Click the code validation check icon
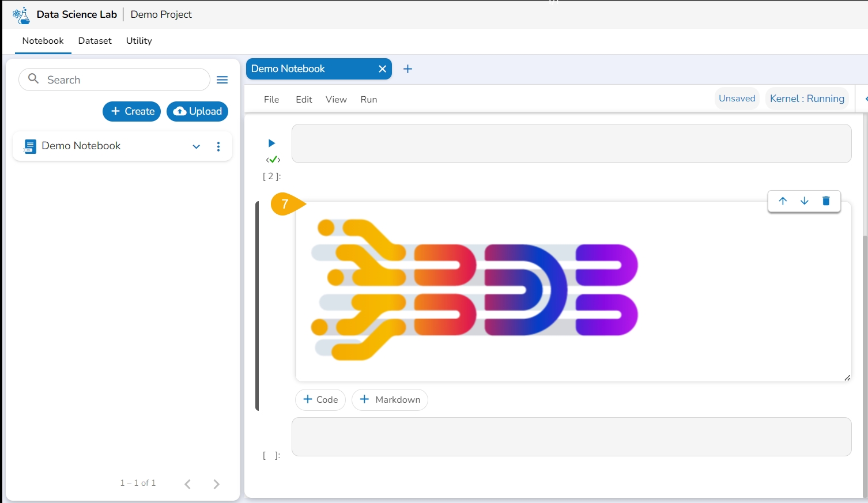 point(273,160)
